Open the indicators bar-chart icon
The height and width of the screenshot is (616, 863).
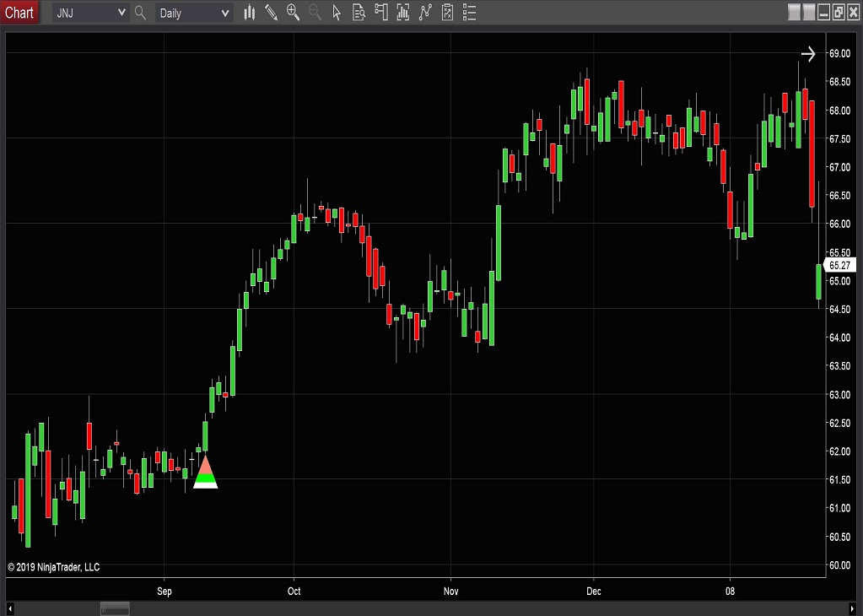[402, 13]
